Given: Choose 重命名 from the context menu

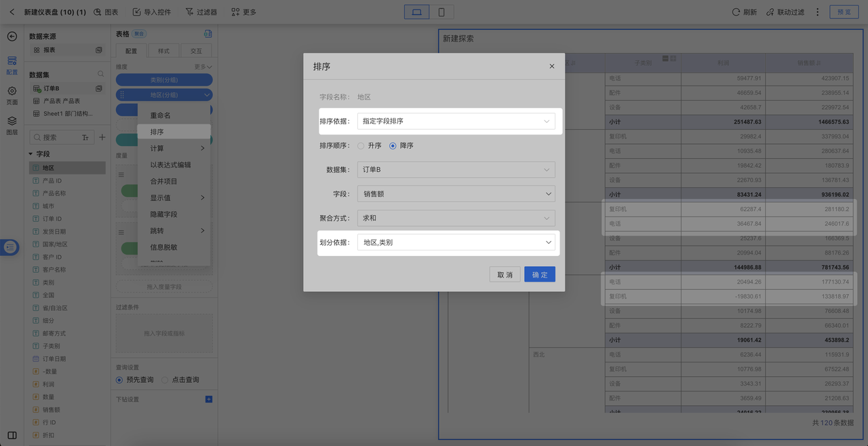Looking at the screenshot, I should tap(161, 115).
